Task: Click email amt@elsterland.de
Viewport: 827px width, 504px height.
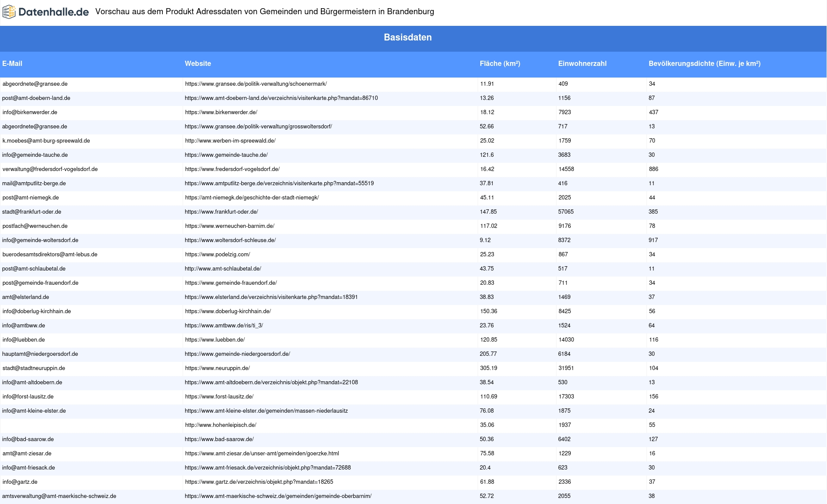Action: [x=25, y=297]
